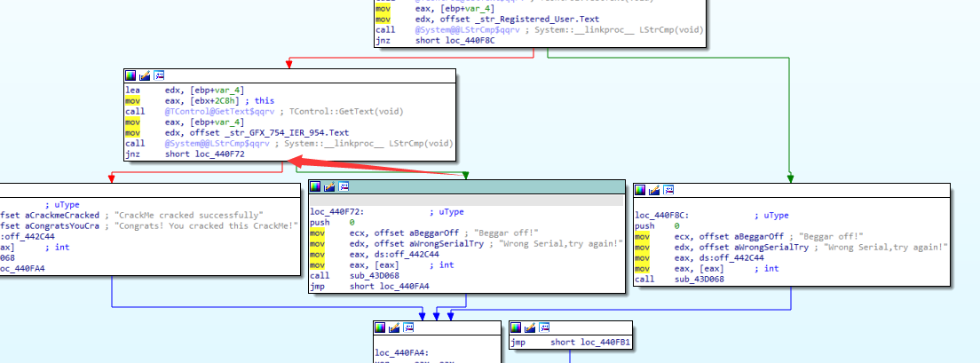
Task: Click the color palette icon on the loc_440FA4 node
Action: tap(379, 327)
